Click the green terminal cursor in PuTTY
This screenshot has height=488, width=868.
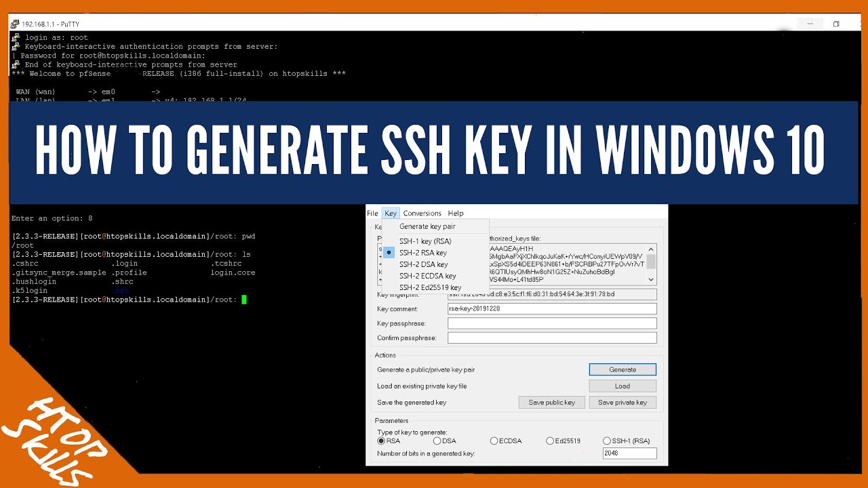click(x=244, y=300)
